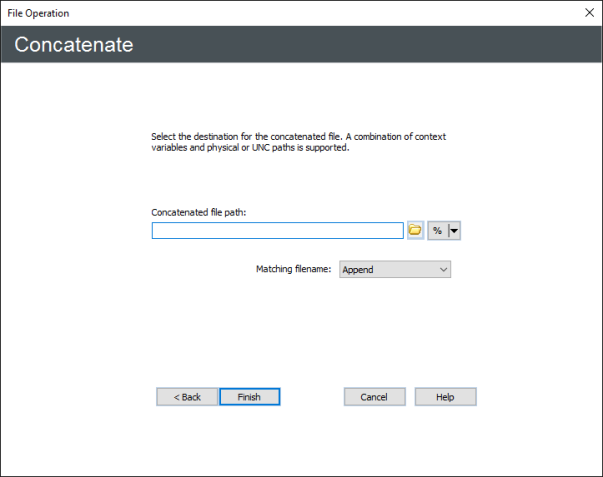Viewport: 603px width, 477px height.
Task: Expand the arrow beside the percent button
Action: coord(454,231)
